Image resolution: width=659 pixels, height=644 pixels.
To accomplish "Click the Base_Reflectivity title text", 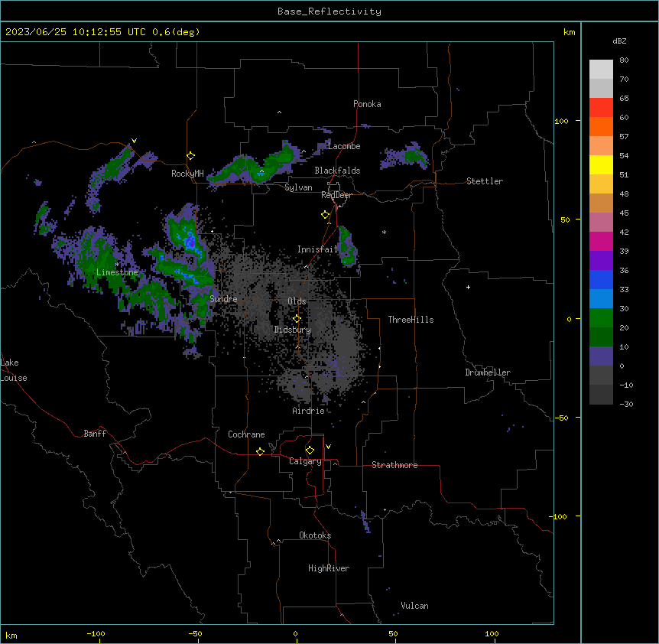I will point(329,11).
